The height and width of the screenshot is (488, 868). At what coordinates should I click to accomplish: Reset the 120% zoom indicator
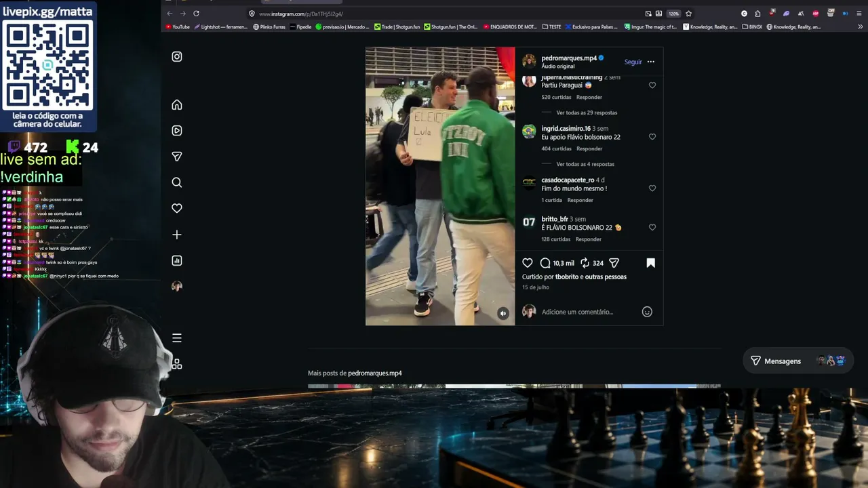[x=673, y=14]
